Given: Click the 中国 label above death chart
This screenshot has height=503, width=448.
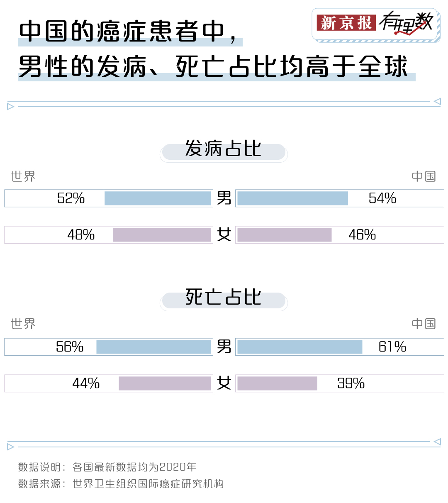Looking at the screenshot, I should [424, 324].
